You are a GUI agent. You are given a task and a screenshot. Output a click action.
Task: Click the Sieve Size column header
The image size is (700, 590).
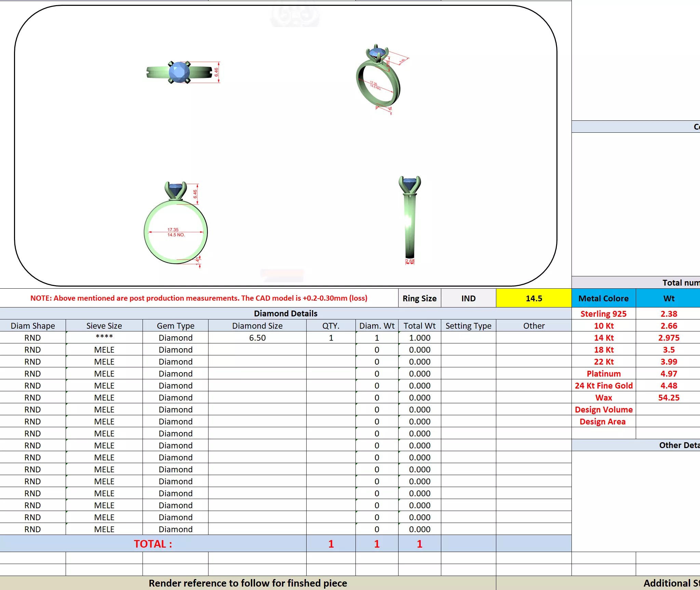[104, 326]
